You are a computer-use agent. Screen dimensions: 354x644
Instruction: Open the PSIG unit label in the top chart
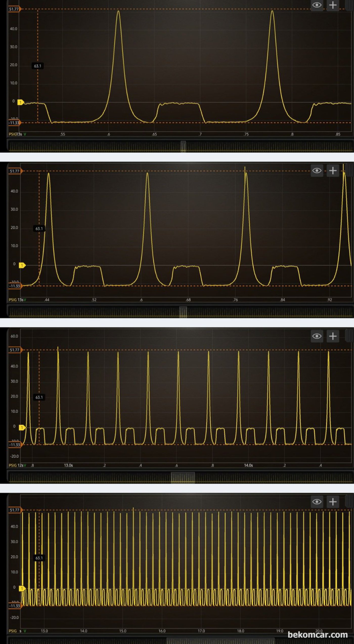click(13, 134)
